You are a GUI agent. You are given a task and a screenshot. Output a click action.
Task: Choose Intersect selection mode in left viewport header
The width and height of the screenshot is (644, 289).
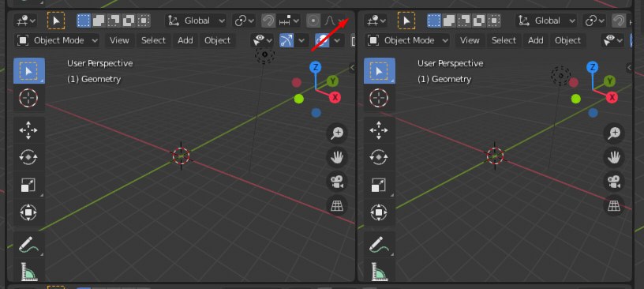click(x=144, y=21)
